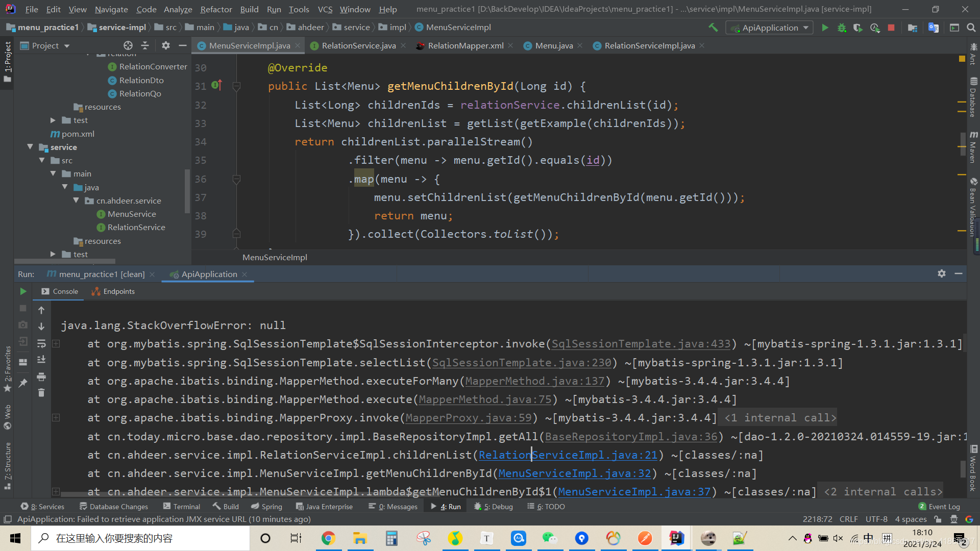Image resolution: width=980 pixels, height=551 pixels.
Task: Open the Refactor menu
Action: 216,9
